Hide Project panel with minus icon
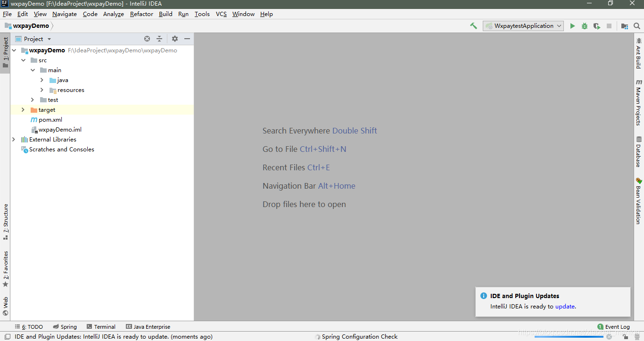The image size is (644, 341). (187, 39)
